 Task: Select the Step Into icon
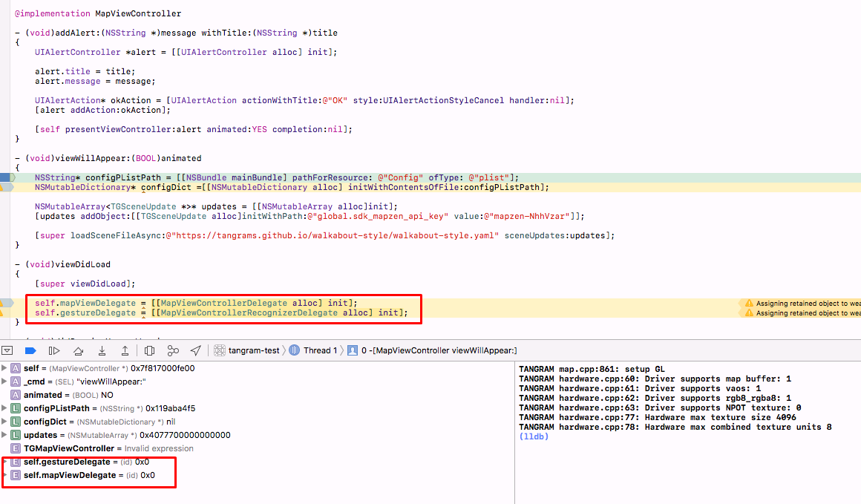(102, 350)
